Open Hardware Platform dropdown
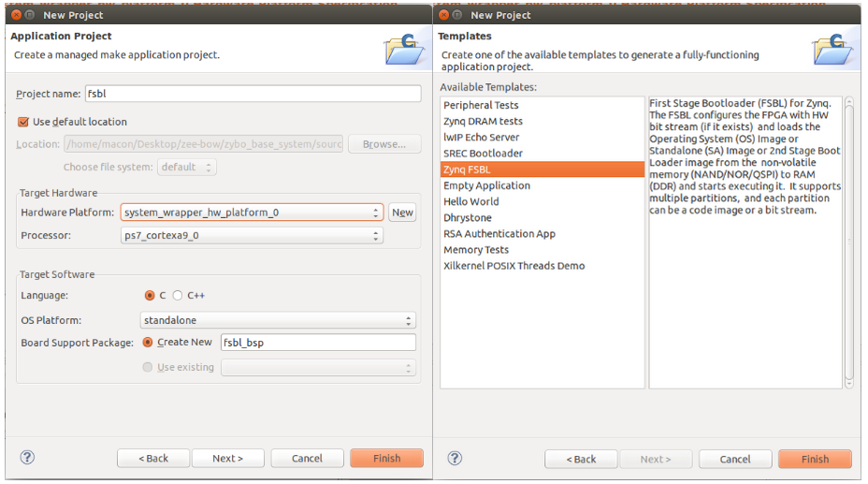This screenshot has width=868, height=484. [x=252, y=213]
